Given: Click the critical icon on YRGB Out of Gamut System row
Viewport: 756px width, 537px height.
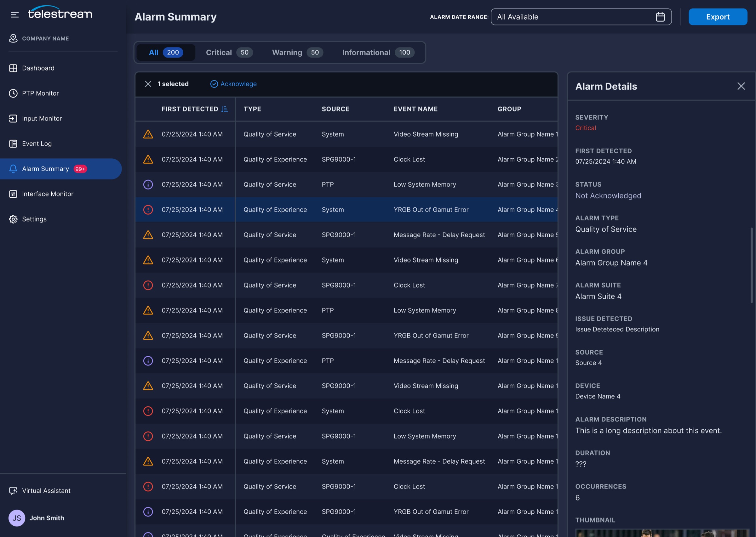Looking at the screenshot, I should 148,210.
